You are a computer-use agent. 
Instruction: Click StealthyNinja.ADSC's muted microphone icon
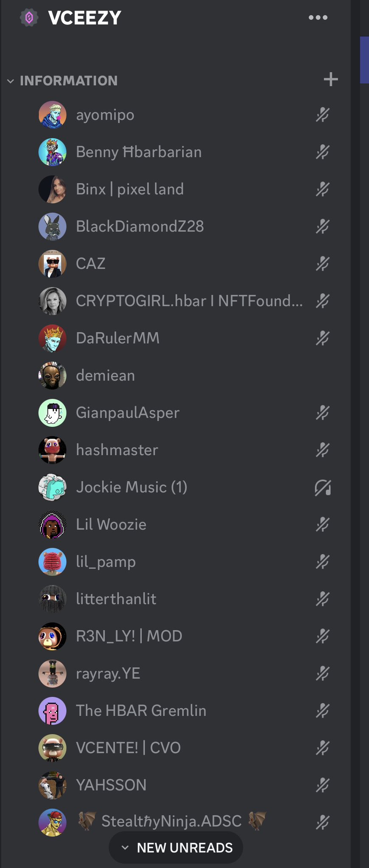(322, 822)
